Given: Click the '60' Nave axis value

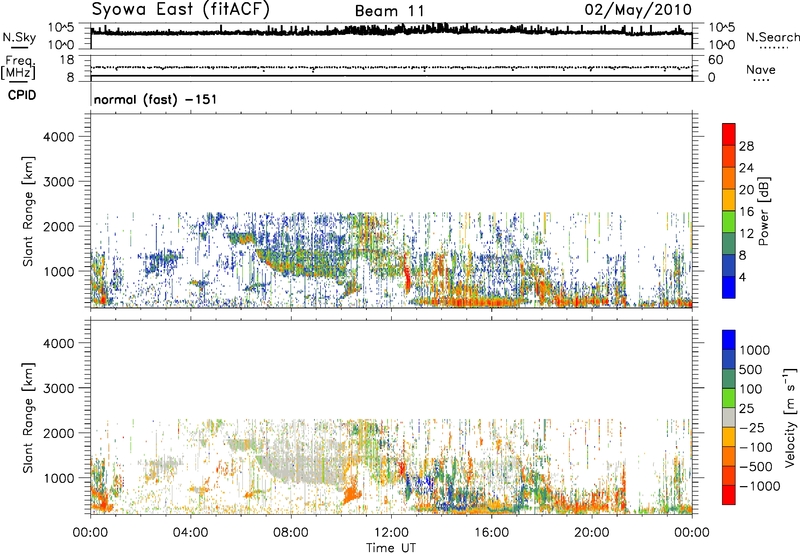Looking at the screenshot, I should [716, 60].
